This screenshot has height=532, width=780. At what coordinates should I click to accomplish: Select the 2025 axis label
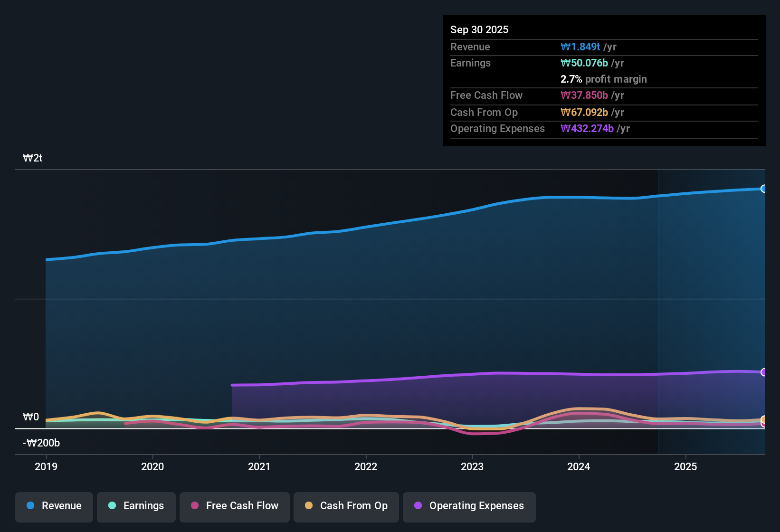[x=686, y=467]
